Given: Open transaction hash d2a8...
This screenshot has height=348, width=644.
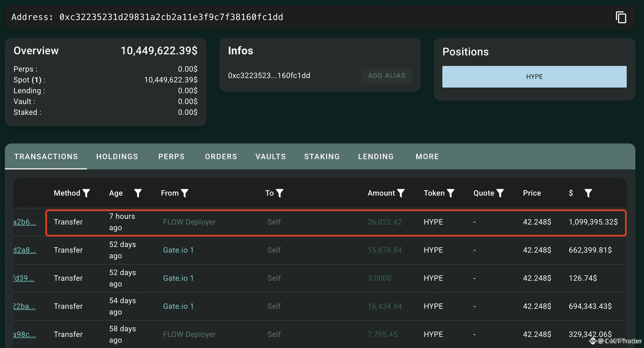Looking at the screenshot, I should point(25,250).
